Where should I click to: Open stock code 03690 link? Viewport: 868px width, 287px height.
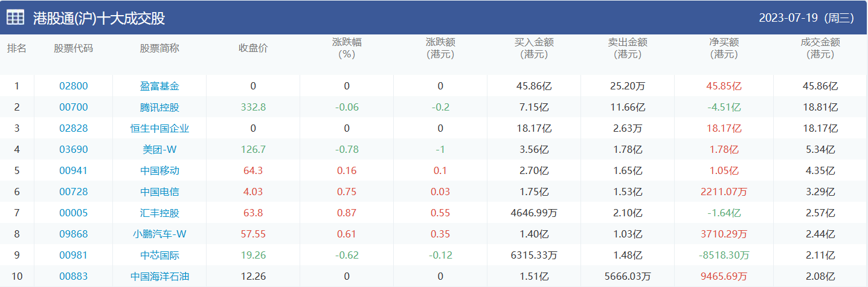74,149
